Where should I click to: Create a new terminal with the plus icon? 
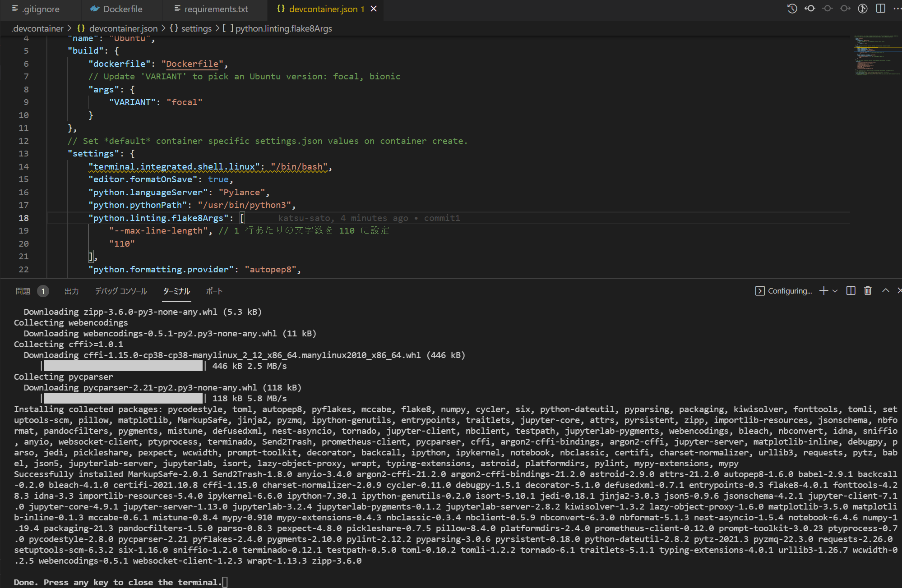824,291
